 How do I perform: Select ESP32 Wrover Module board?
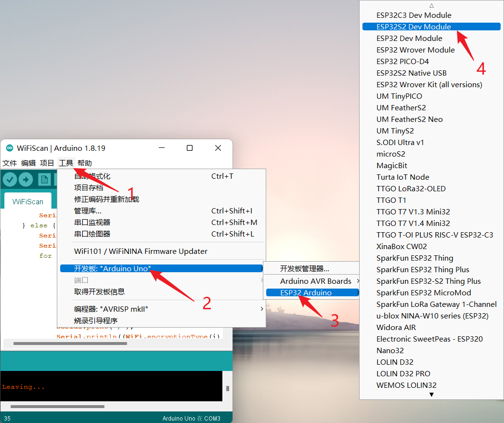click(x=431, y=50)
